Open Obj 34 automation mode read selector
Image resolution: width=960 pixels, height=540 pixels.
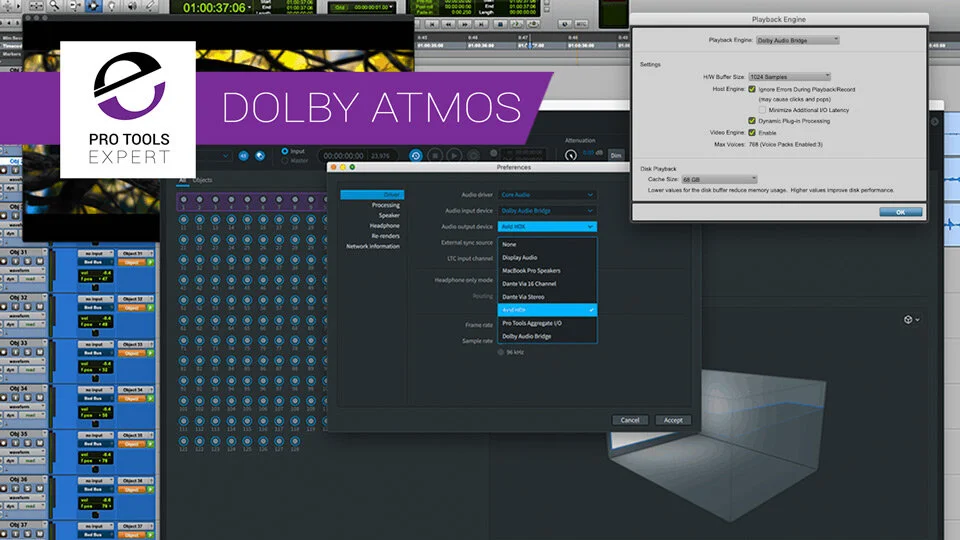32,415
